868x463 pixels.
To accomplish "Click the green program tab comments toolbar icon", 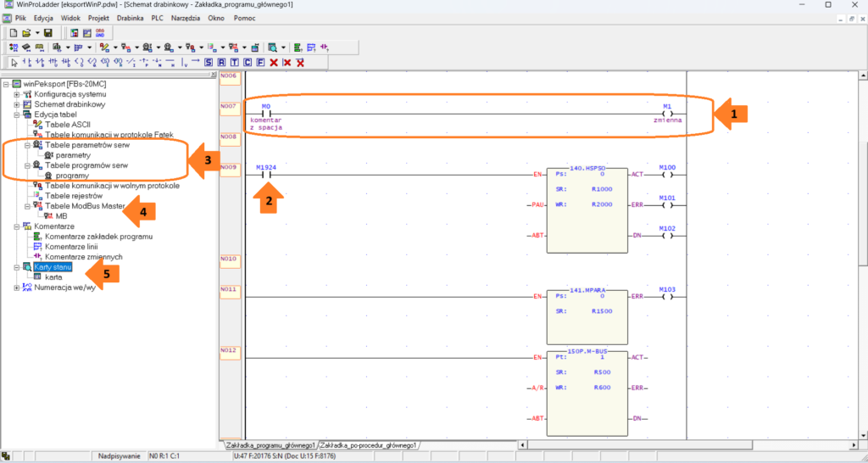I will coord(298,47).
